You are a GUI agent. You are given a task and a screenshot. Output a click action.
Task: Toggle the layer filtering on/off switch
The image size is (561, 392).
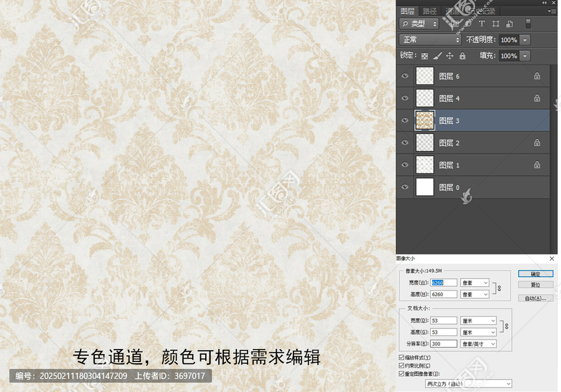pyautogui.click(x=528, y=24)
